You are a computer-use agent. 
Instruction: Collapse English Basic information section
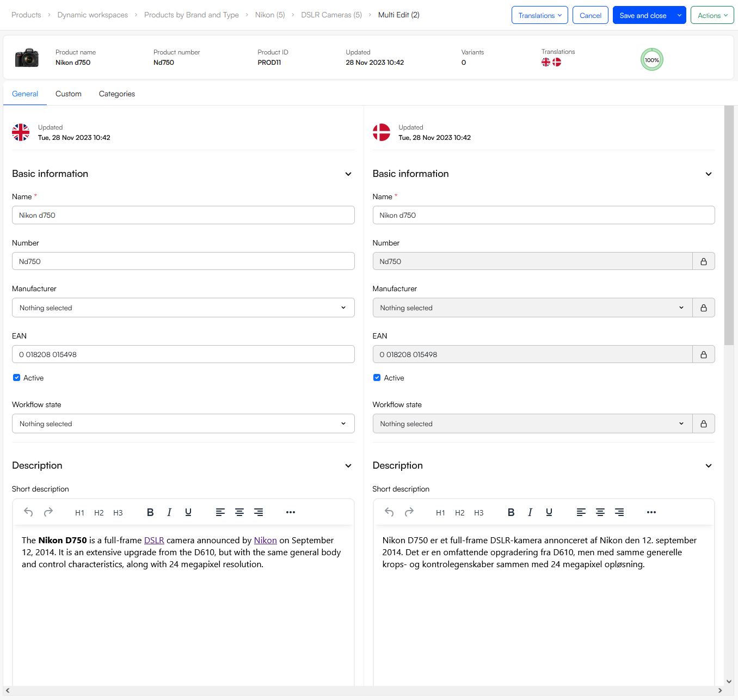point(348,174)
